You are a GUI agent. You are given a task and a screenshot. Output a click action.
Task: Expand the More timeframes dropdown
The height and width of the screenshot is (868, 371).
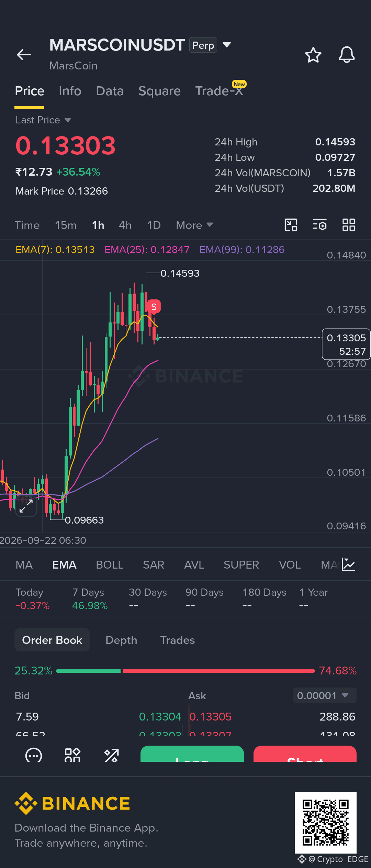[194, 225]
